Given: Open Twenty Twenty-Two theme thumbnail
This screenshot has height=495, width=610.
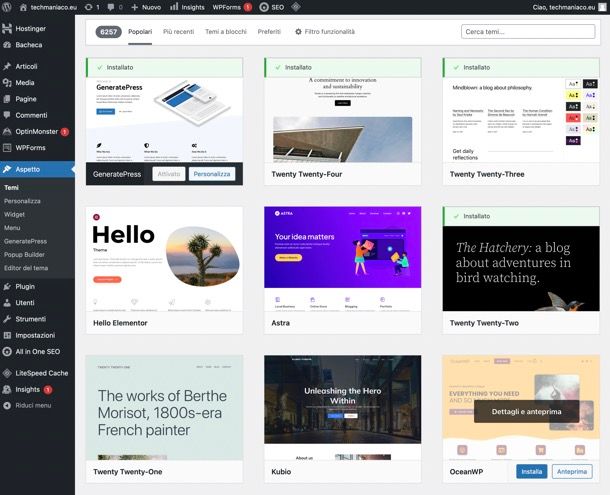Looking at the screenshot, I should (521, 269).
